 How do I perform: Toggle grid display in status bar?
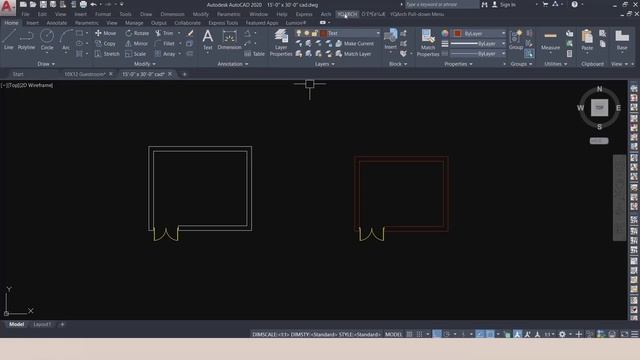click(409, 334)
